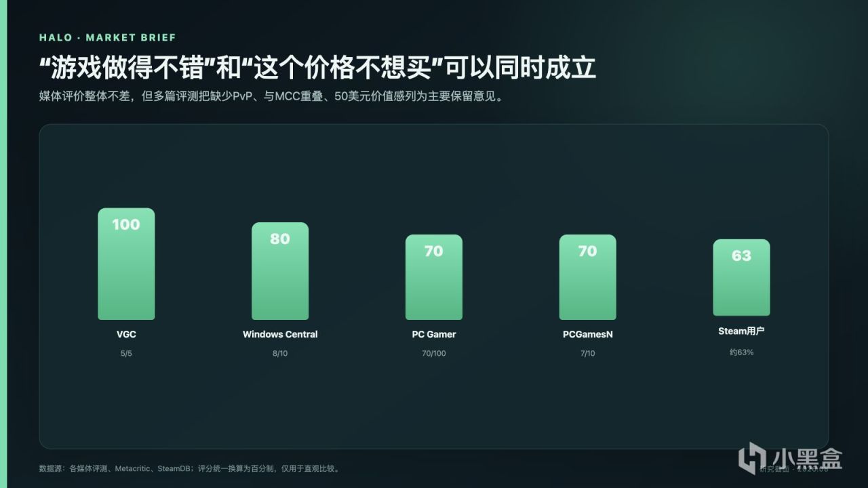This screenshot has height=488, width=868.
Task: Click the footer note starting with "数据源"
Action: click(x=190, y=468)
